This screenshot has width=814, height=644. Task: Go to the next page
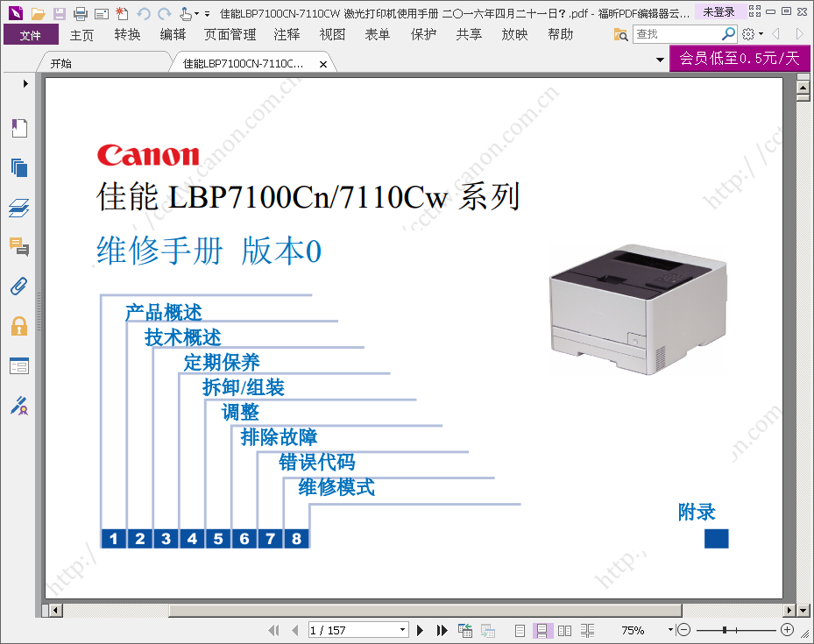pos(420,630)
